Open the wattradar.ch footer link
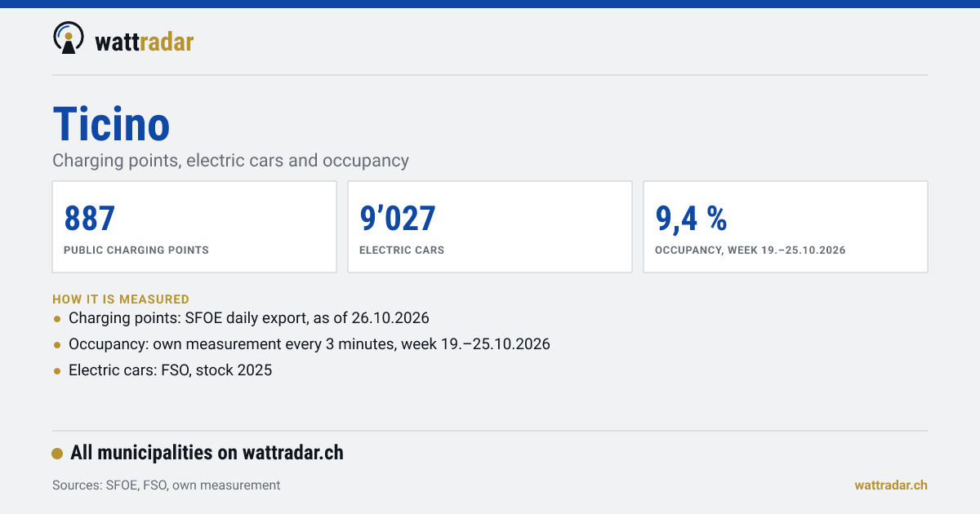 point(891,485)
